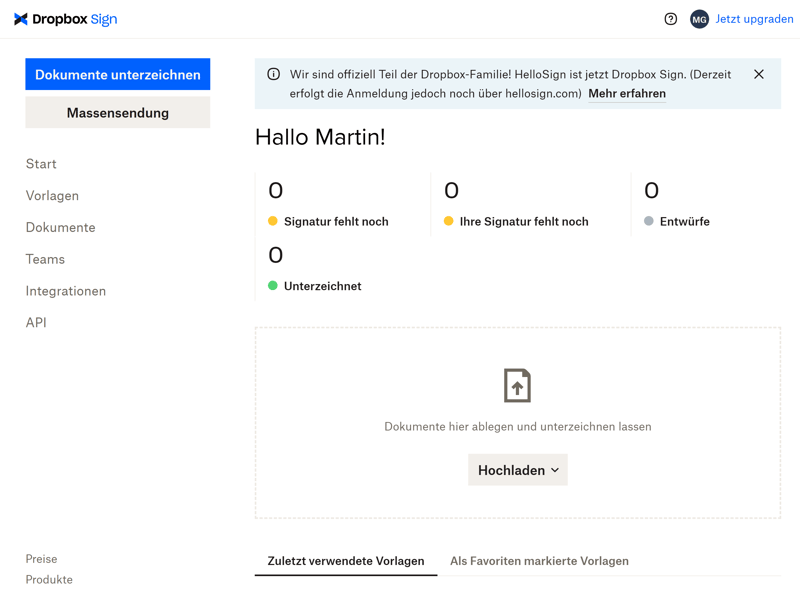
Task: Click the info icon in banner
Action: [273, 74]
